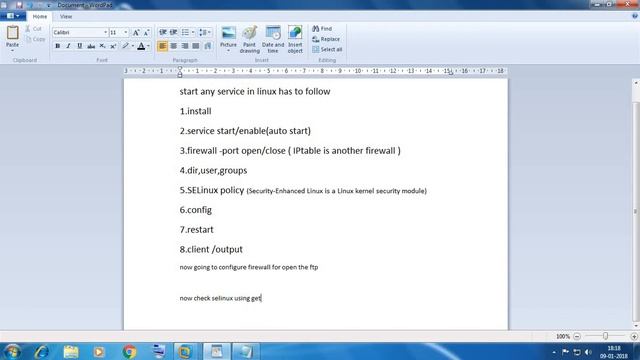Click the line '6.config'
The height and width of the screenshot is (360, 640).
pyautogui.click(x=196, y=210)
